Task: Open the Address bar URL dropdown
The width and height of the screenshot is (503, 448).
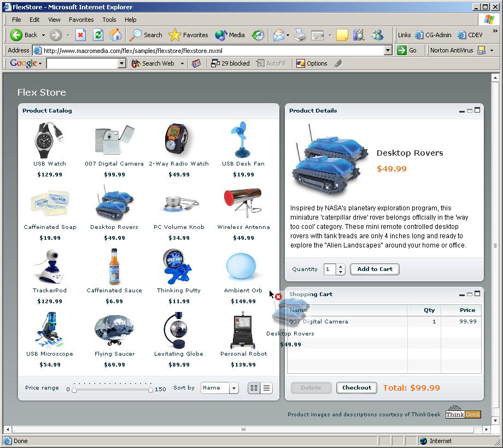Action: click(x=388, y=50)
